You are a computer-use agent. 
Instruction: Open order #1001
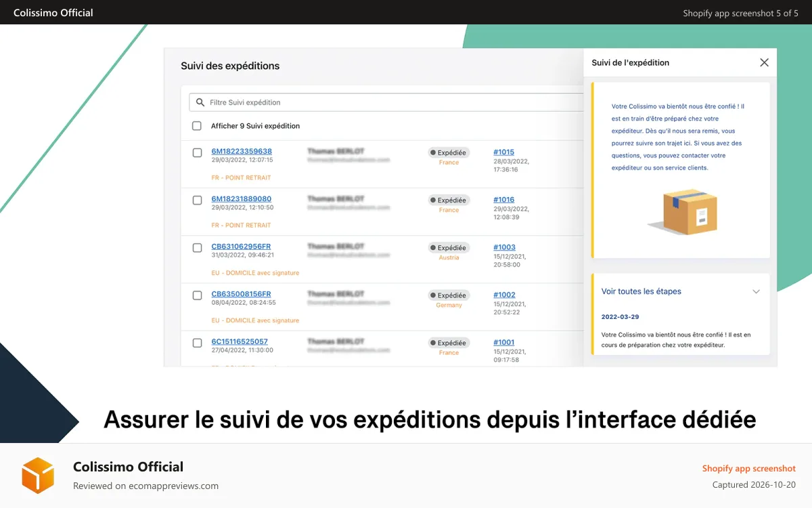(503, 342)
